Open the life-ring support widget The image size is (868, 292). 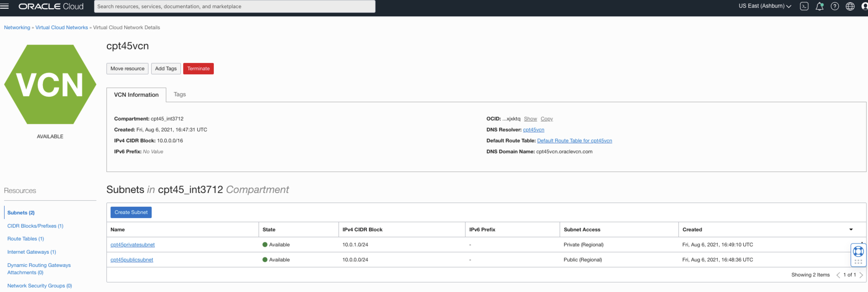click(x=858, y=252)
